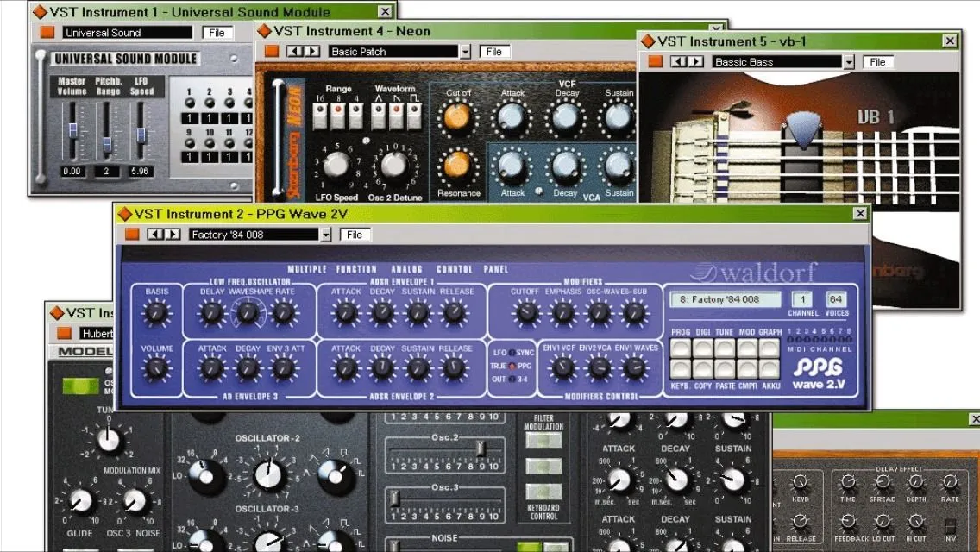The width and height of the screenshot is (980, 552).
Task: Click the AKKU button in PPG Wave
Action: [770, 369]
